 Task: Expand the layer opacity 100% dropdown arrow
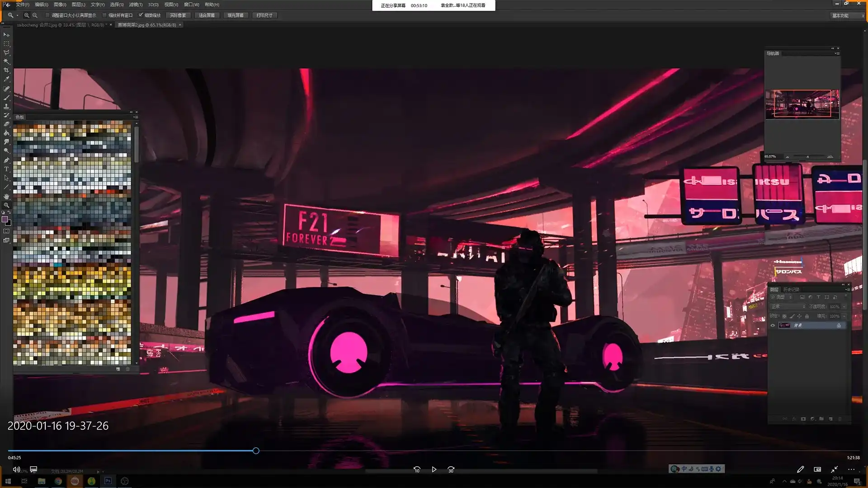844,306
